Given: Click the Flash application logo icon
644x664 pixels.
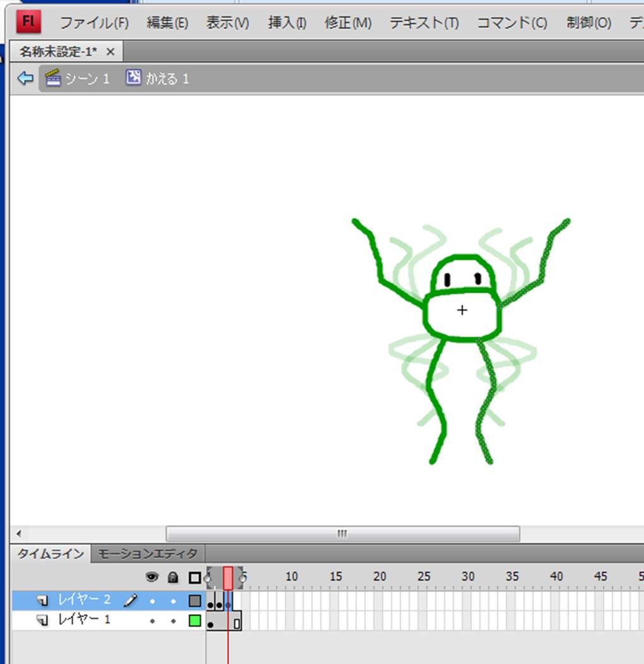Looking at the screenshot, I should point(28,22).
